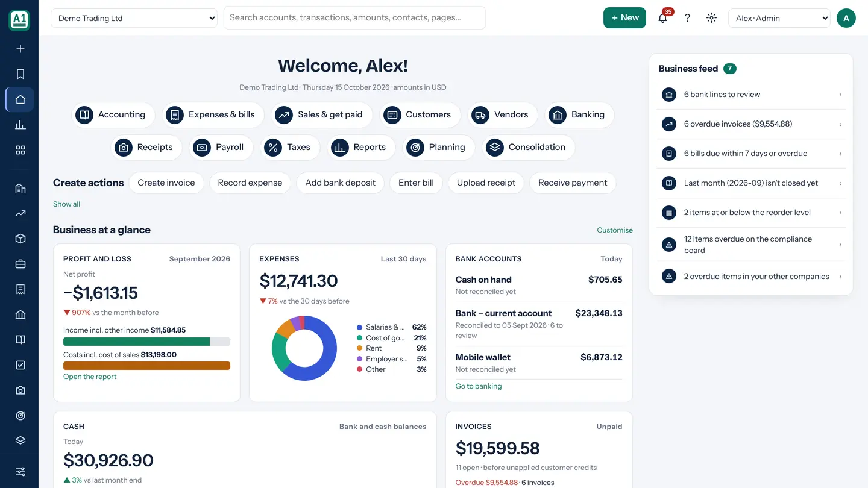The width and height of the screenshot is (868, 488).
Task: Open the Taxes section chip
Action: 289,147
